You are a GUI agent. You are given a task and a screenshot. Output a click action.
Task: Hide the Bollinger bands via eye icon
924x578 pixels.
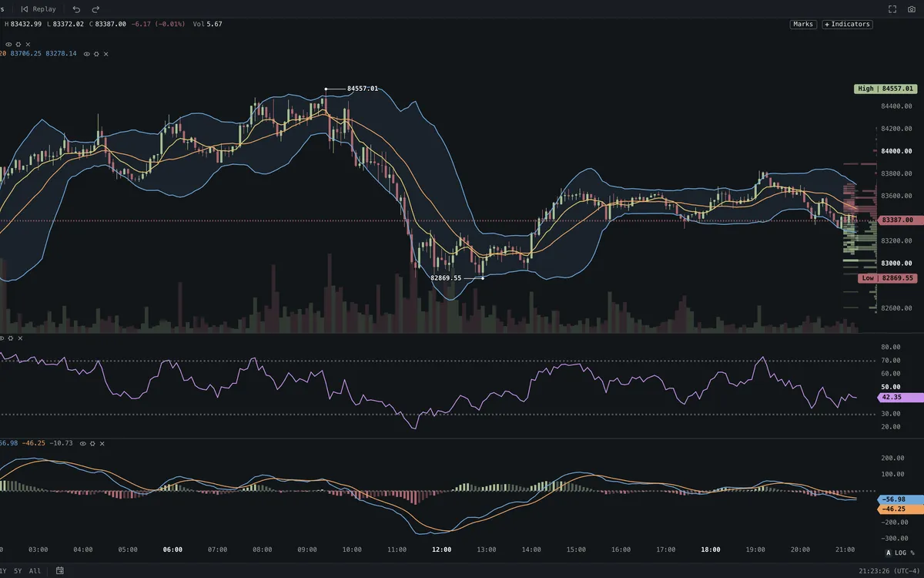point(86,54)
